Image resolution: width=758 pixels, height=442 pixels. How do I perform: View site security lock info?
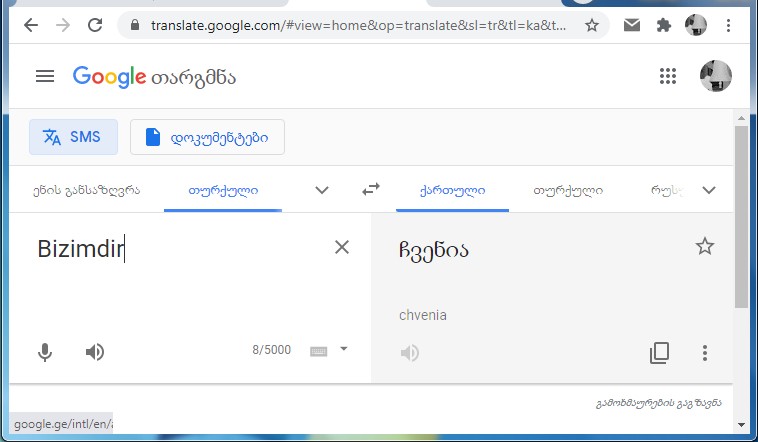pos(135,25)
